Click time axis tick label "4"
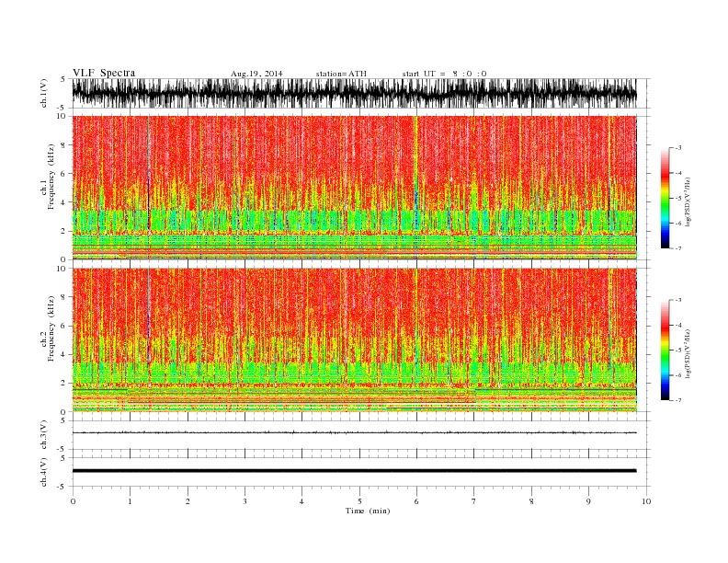 click(301, 501)
